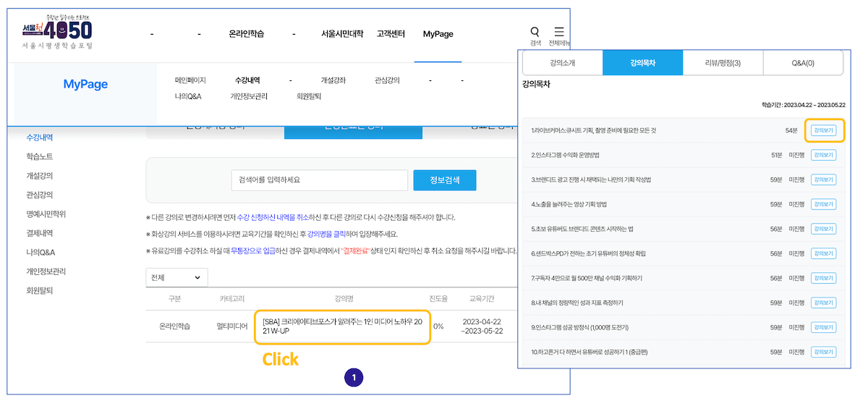This screenshot has width=868, height=409.
Task: Go to page 1 in pagination
Action: (x=354, y=377)
